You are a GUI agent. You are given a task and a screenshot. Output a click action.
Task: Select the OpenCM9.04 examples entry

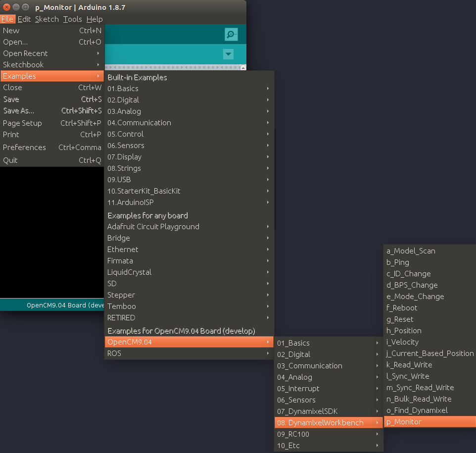(189, 342)
